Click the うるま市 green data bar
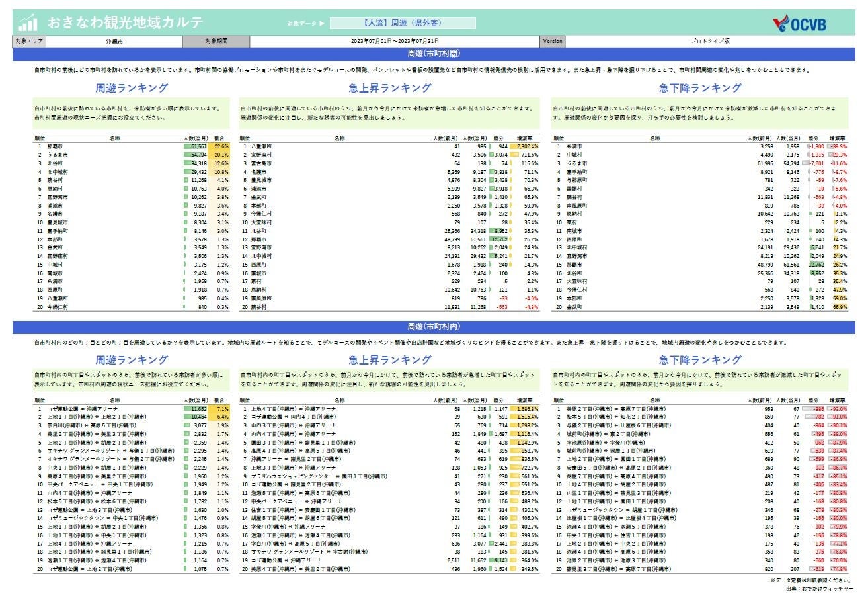The height and width of the screenshot is (606, 868). (195, 155)
